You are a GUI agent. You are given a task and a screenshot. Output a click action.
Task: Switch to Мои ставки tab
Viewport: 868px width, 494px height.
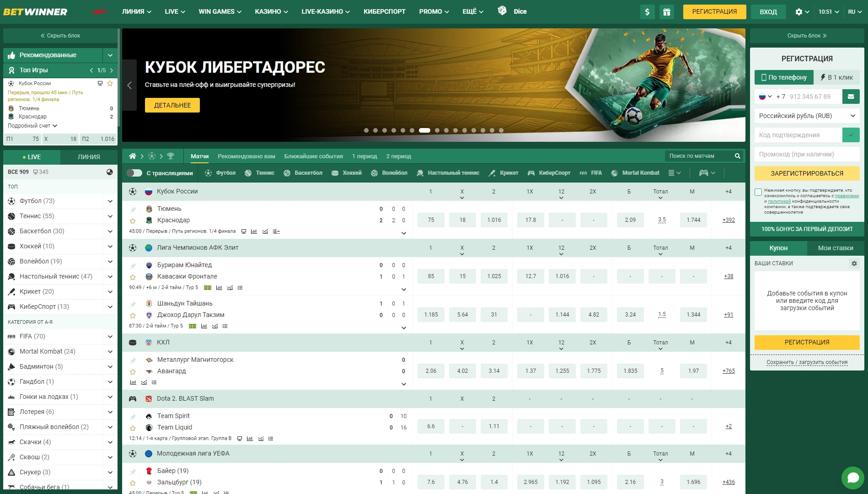(835, 248)
